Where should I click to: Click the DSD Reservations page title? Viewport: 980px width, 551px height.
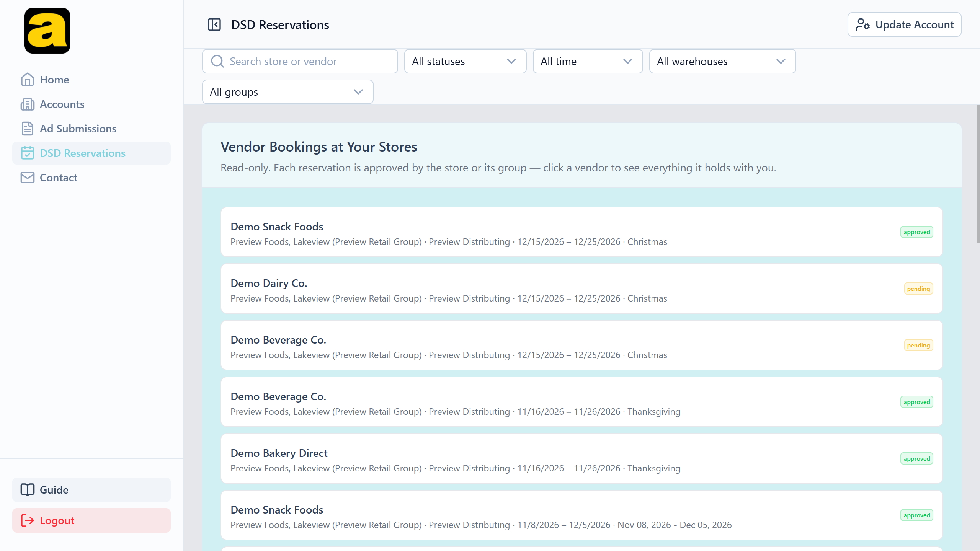[x=280, y=25]
